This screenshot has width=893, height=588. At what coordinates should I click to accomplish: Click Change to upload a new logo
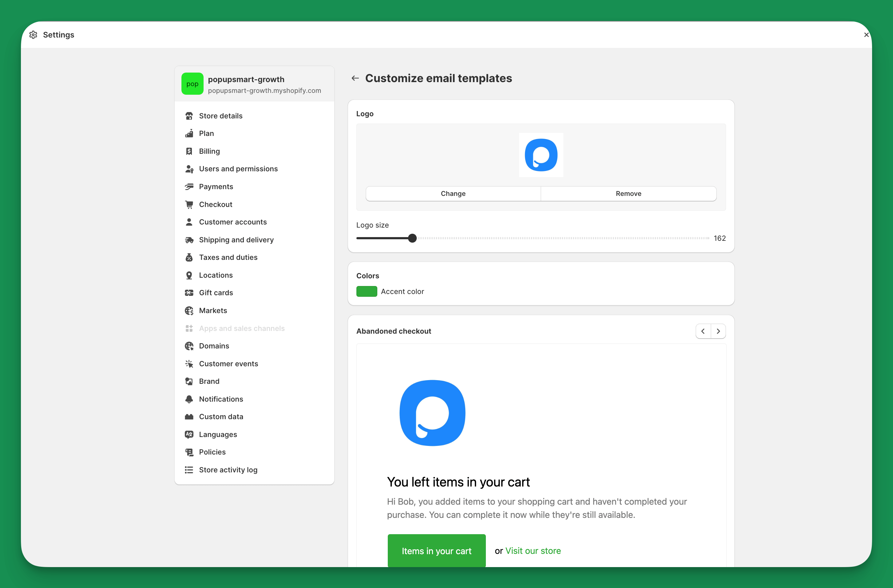453,193
